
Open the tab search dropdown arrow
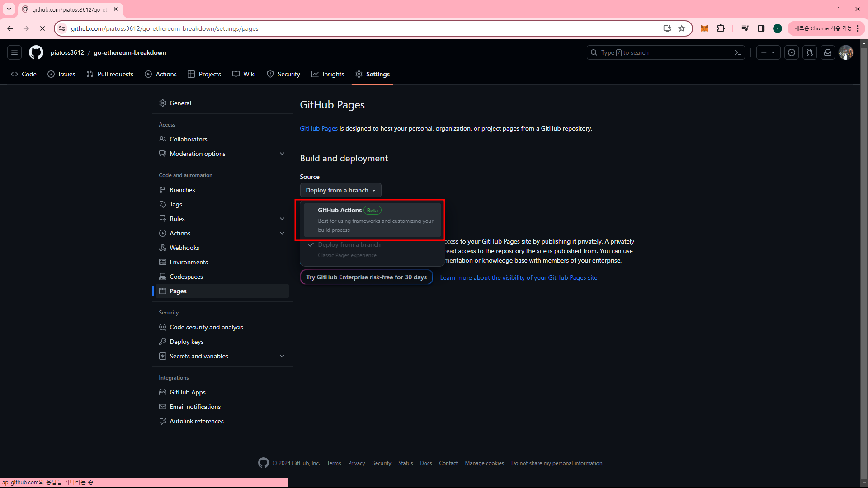(x=9, y=9)
